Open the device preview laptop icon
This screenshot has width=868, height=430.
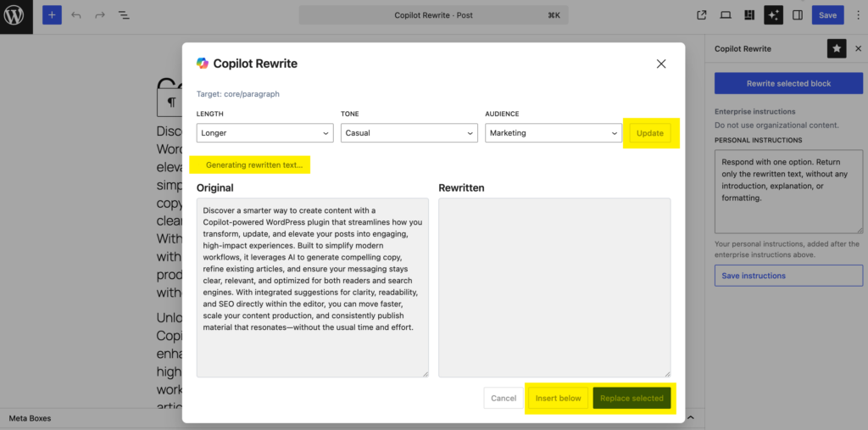click(726, 15)
